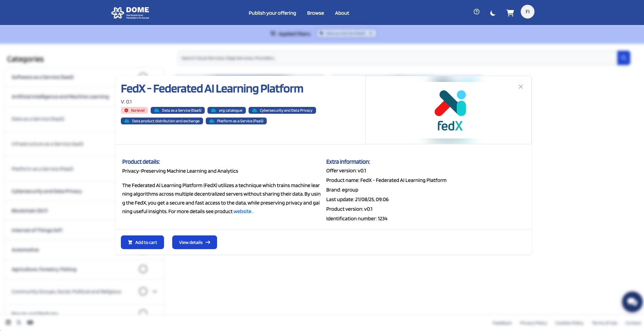Click the FedX product logo image
The height and width of the screenshot is (331, 644).
point(450,110)
